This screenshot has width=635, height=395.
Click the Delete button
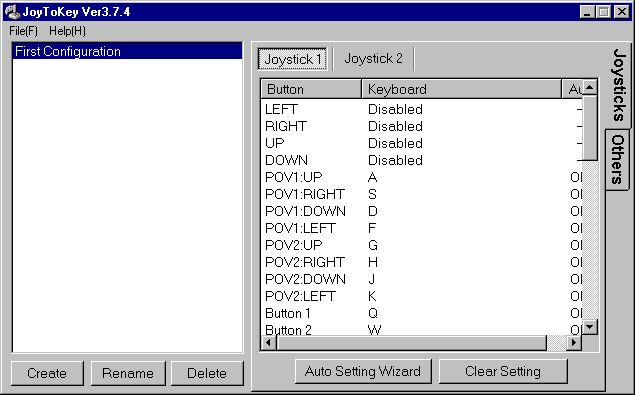[207, 373]
